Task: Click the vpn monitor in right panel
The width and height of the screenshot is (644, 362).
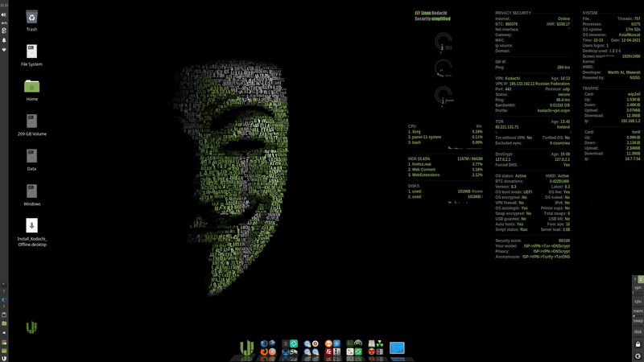Action: click(x=638, y=290)
